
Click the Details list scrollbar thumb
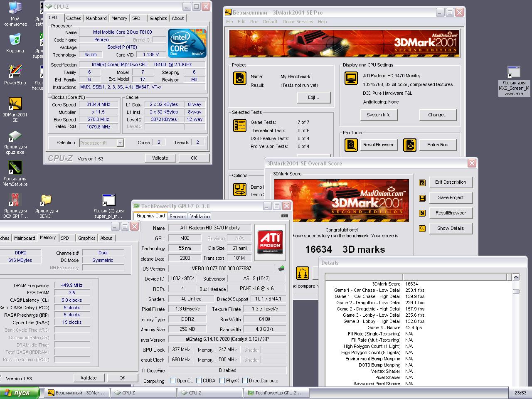pos(516,291)
